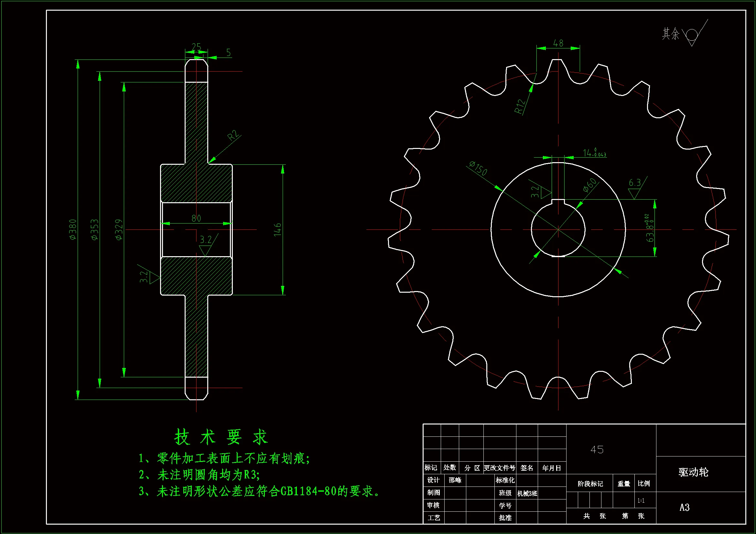Screen dimensions: 756x534
Task: Click the surface finish symbol beside 其余
Action: [x=692, y=35]
